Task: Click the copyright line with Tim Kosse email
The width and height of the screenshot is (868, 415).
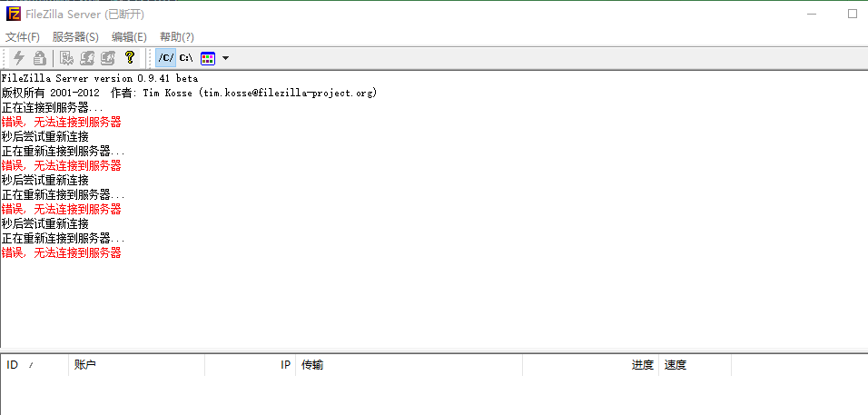Action: click(x=190, y=93)
